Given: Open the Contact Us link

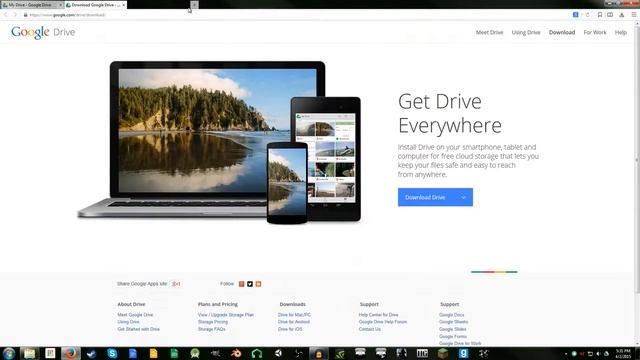Looking at the screenshot, I should [369, 329].
